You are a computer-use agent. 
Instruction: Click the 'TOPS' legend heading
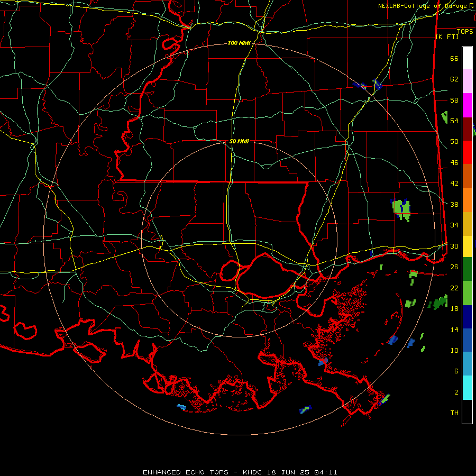tap(465, 32)
